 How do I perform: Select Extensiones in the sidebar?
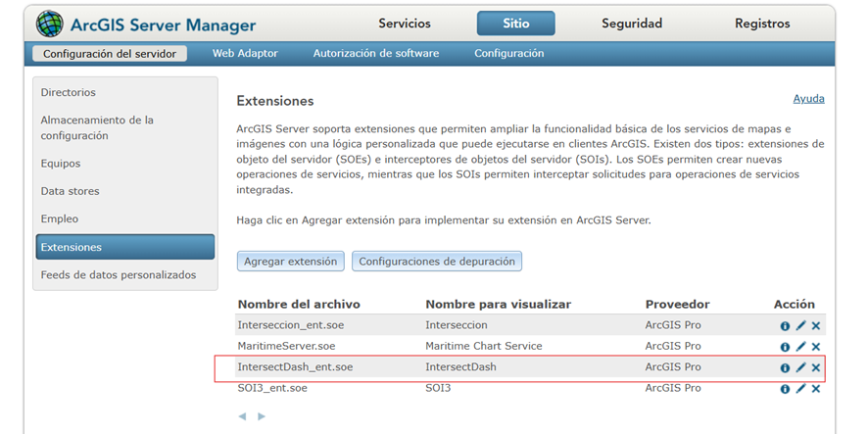point(125,247)
